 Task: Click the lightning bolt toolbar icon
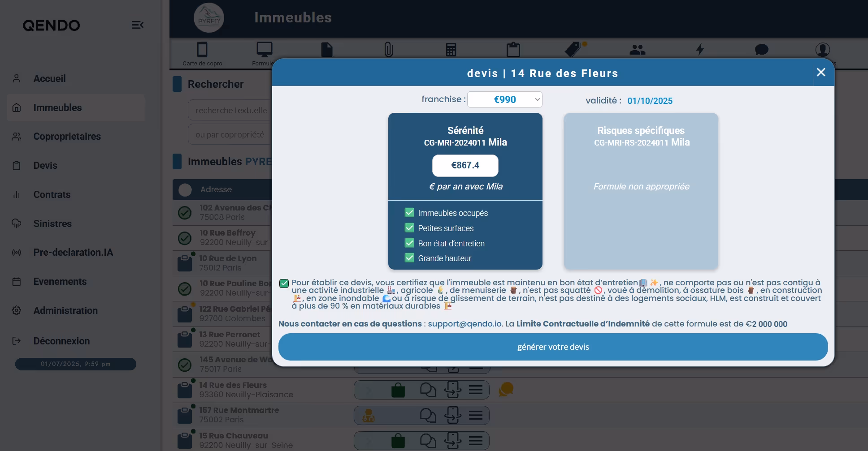click(x=700, y=50)
